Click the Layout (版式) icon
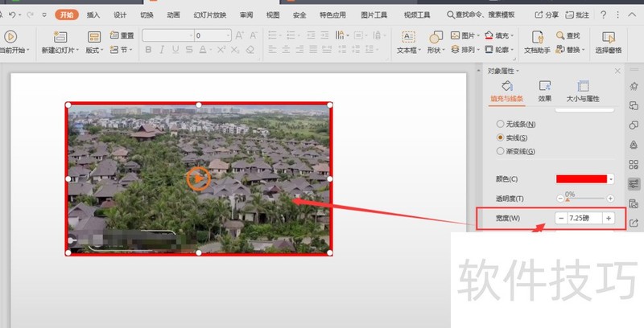Screen dimensions: 644x328 click(x=94, y=37)
